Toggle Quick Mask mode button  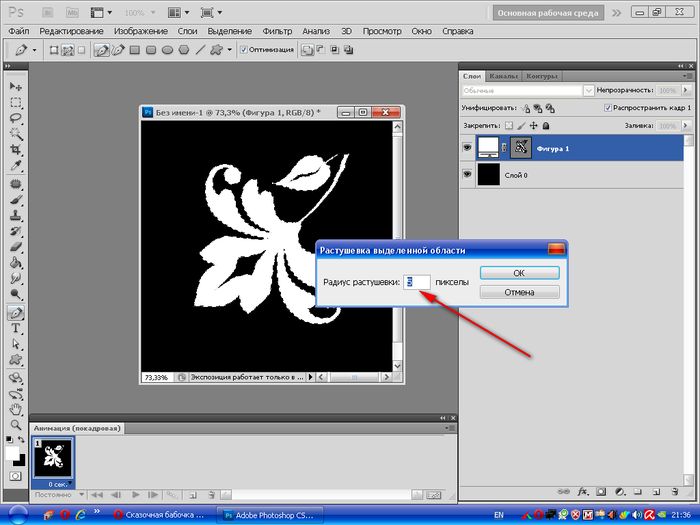[x=15, y=476]
